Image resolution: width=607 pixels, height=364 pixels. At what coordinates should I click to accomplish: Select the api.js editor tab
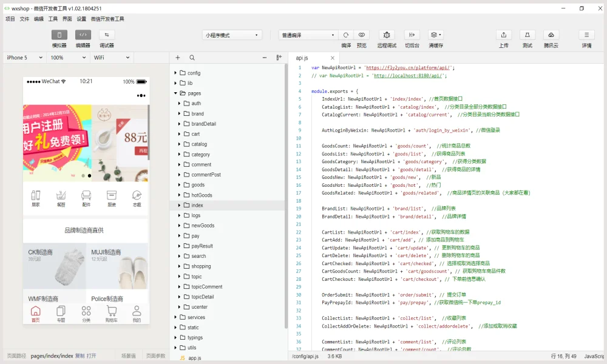[302, 58]
